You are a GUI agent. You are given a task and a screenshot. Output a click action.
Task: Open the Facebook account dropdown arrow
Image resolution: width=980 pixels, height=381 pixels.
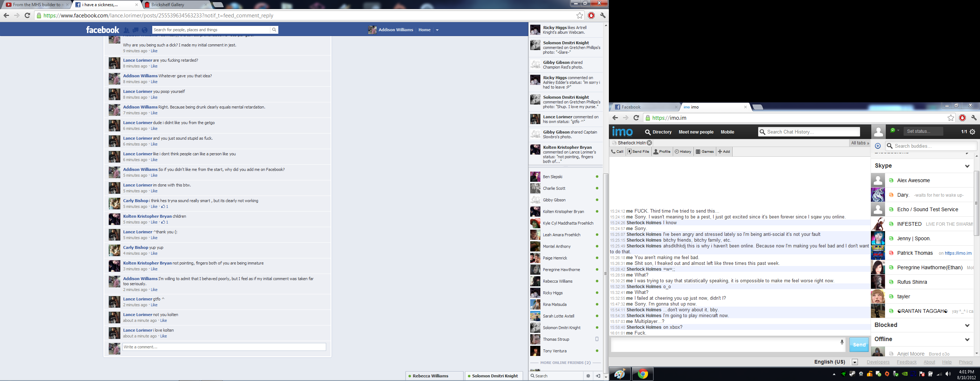click(437, 30)
